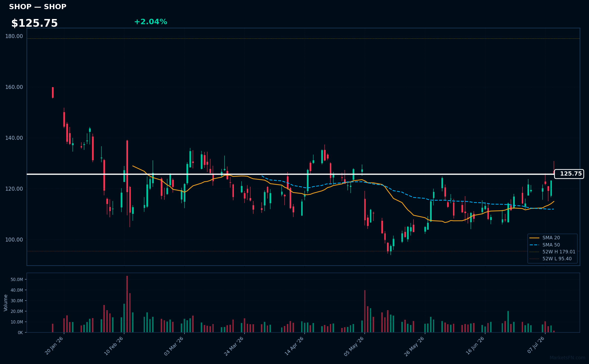The image size is (589, 364).
Task: Click the +2.04% change indicator
Action: tap(151, 22)
